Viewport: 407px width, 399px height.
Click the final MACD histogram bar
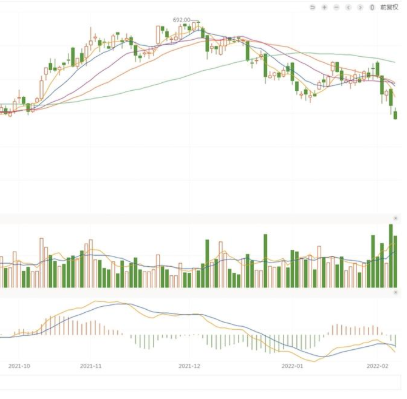click(x=396, y=340)
